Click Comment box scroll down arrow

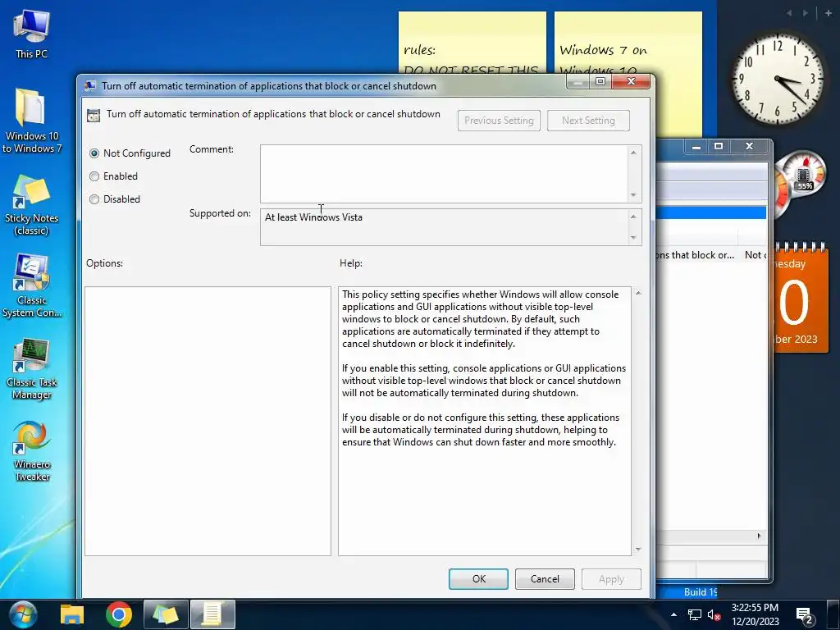634,195
